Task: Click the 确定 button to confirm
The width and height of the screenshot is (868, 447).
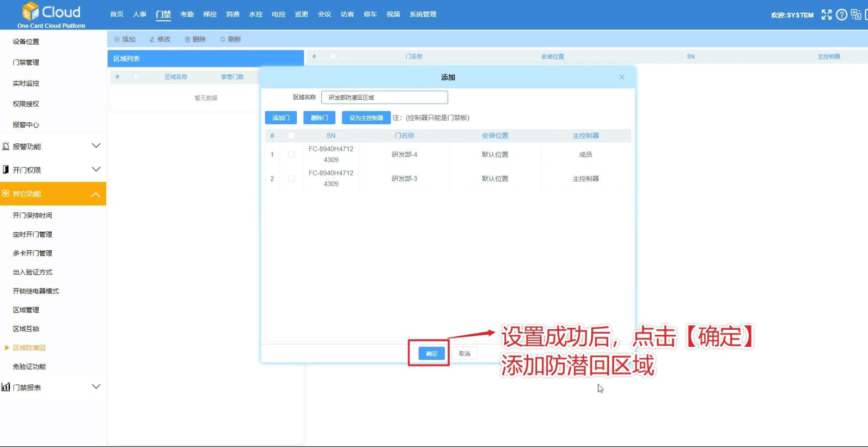Action: tap(431, 354)
